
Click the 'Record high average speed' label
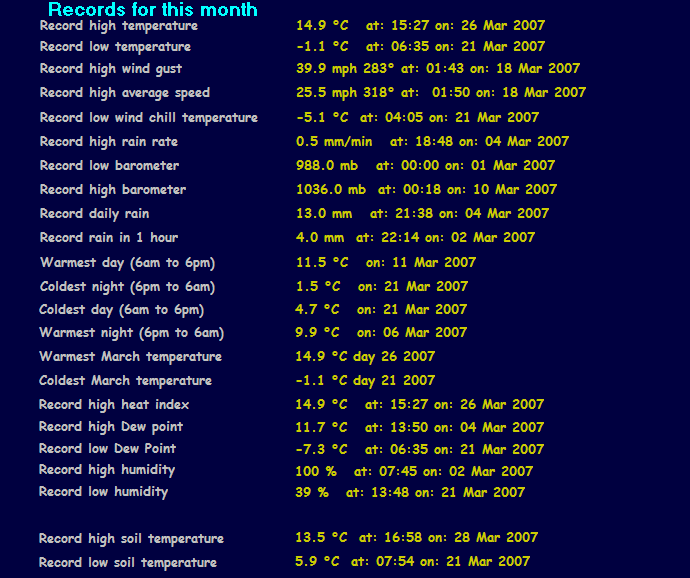click(x=125, y=93)
